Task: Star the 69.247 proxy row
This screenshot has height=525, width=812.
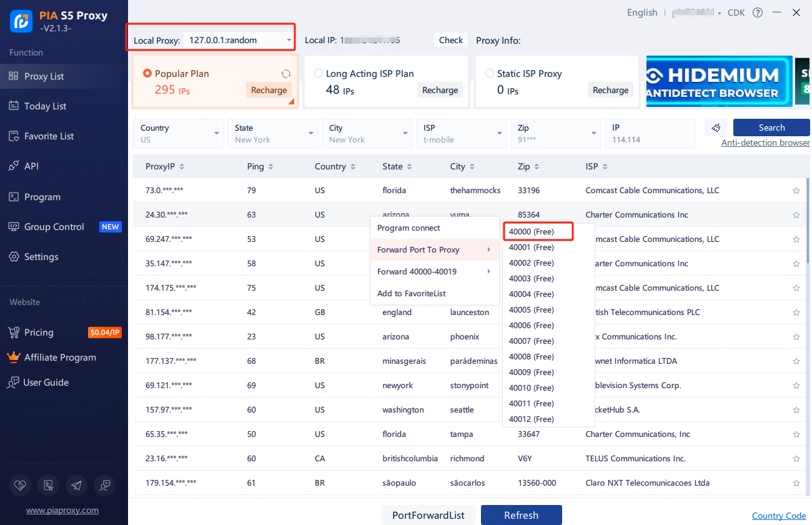Action: pos(796,239)
